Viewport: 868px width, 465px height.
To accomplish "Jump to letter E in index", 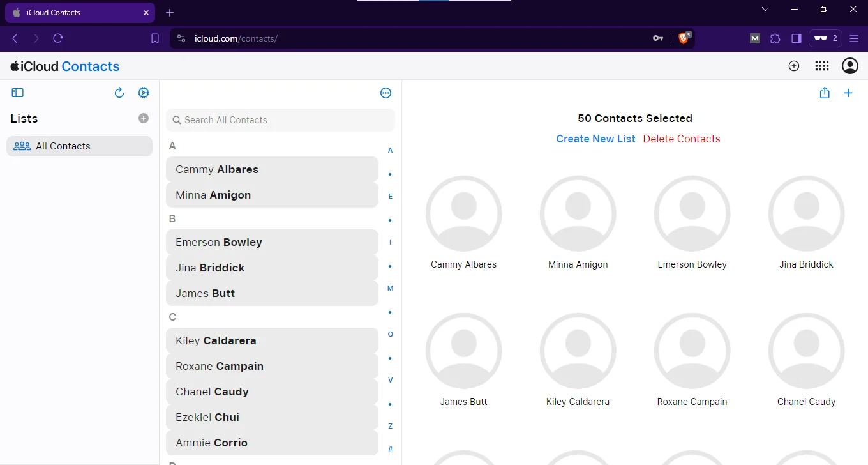I will click(x=391, y=196).
